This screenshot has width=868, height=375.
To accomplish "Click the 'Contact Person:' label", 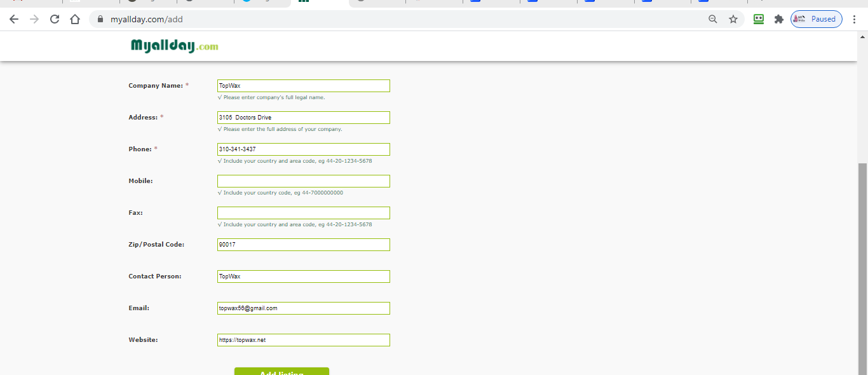I will pyautogui.click(x=155, y=276).
